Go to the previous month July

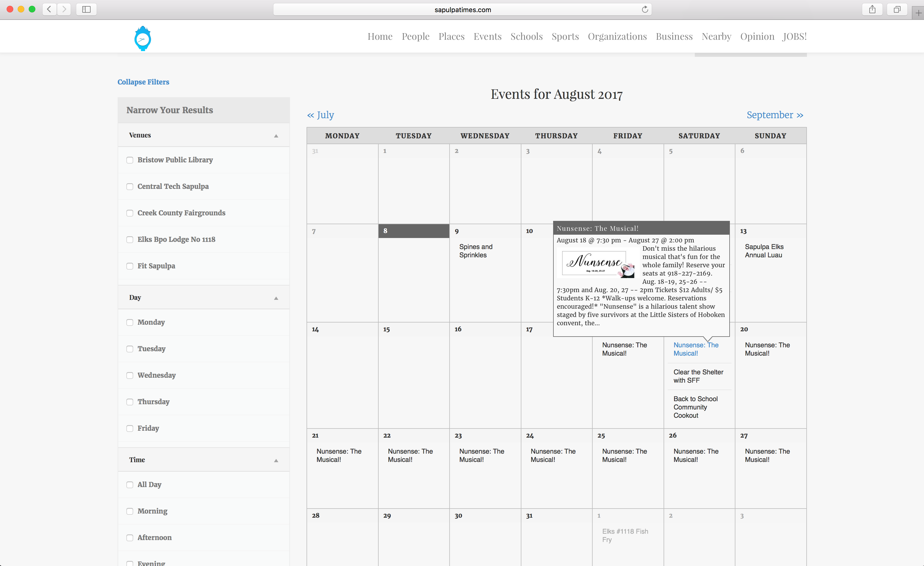pyautogui.click(x=321, y=115)
